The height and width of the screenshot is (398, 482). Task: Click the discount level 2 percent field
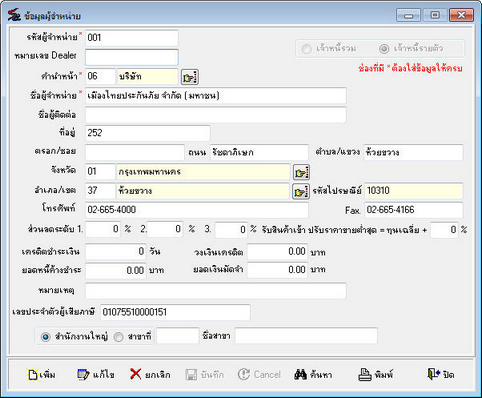click(165, 229)
